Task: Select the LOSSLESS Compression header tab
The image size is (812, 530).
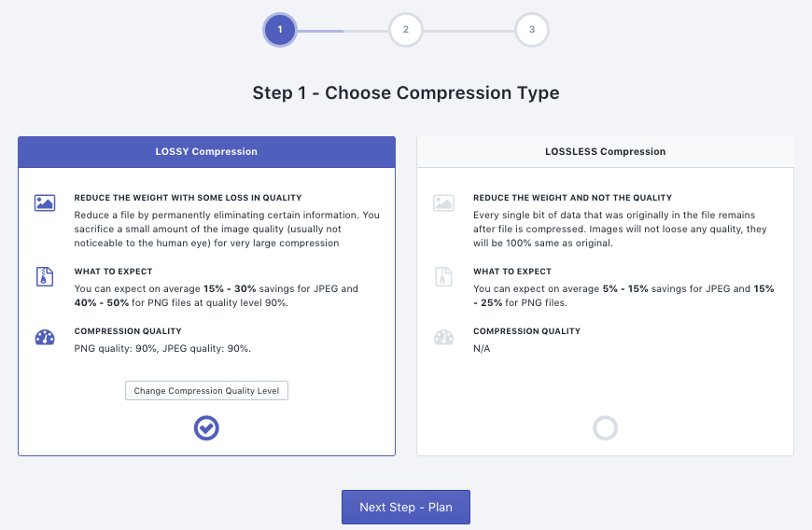Action: pos(606,152)
